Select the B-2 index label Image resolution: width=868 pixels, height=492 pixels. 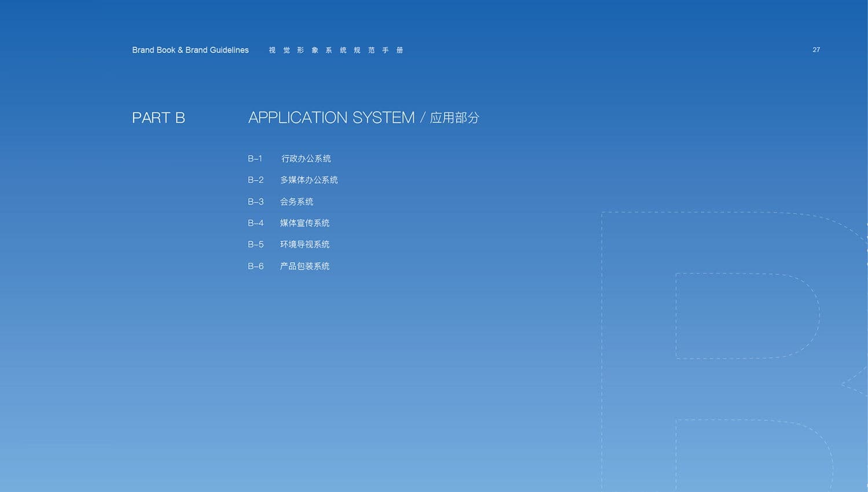point(255,180)
